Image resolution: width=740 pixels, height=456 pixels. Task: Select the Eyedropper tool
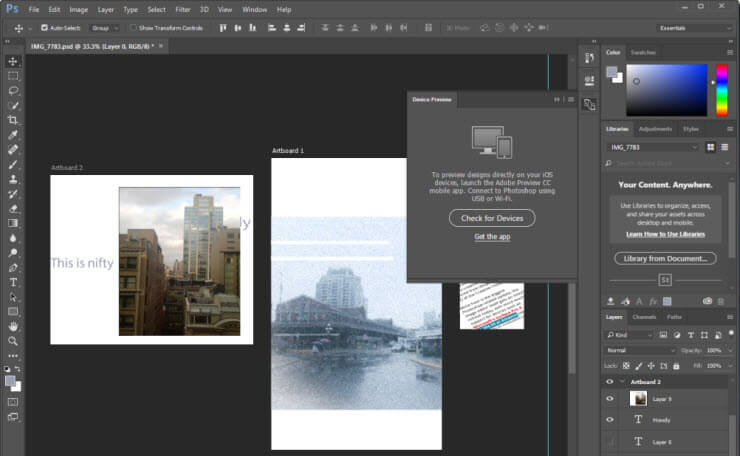click(13, 134)
